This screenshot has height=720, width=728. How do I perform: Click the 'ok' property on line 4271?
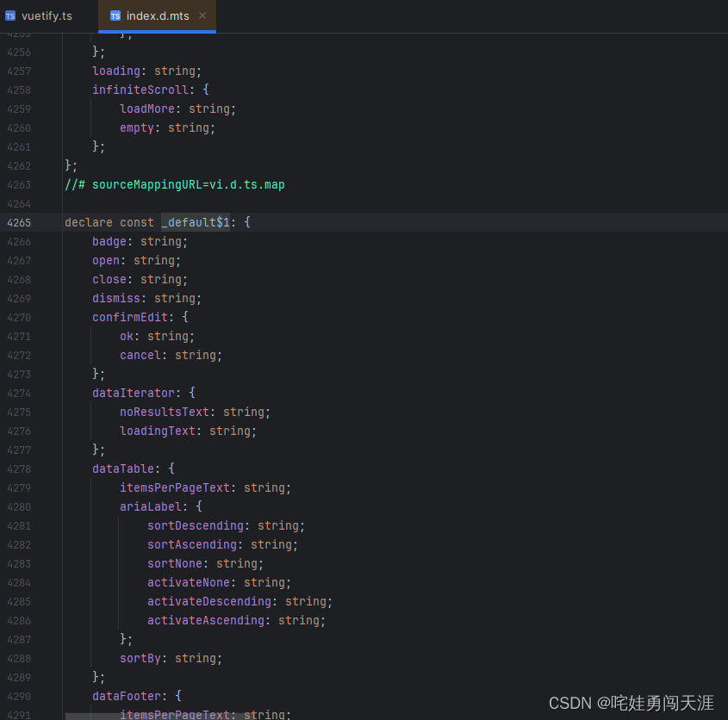click(x=127, y=336)
